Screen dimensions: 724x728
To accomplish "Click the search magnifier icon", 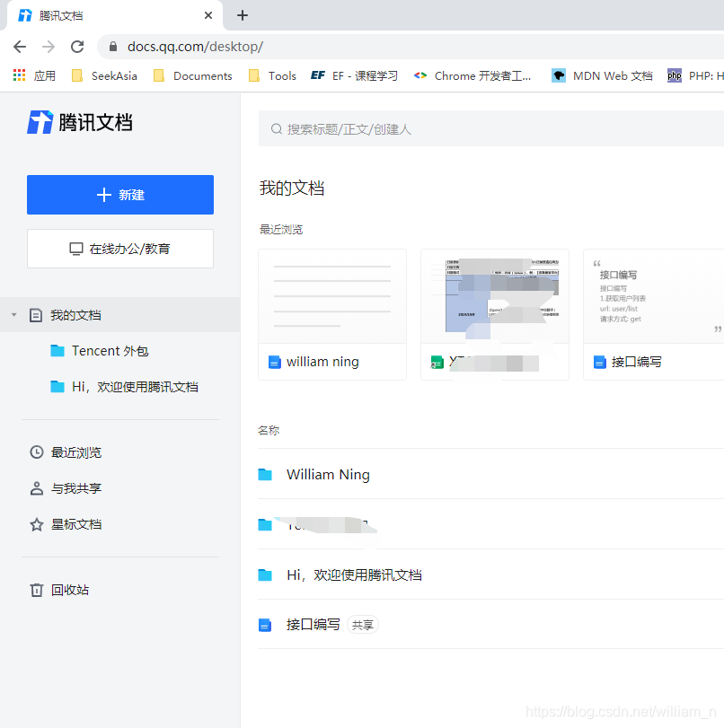I will pyautogui.click(x=277, y=128).
